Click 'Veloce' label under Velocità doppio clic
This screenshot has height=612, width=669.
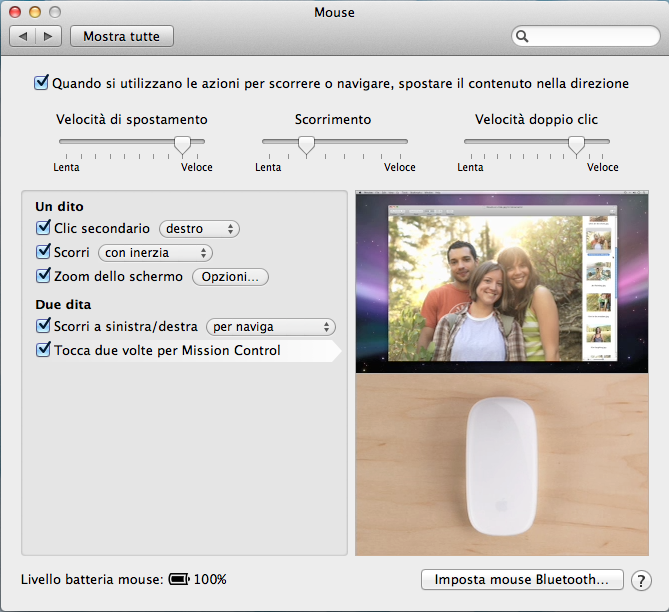coord(602,167)
